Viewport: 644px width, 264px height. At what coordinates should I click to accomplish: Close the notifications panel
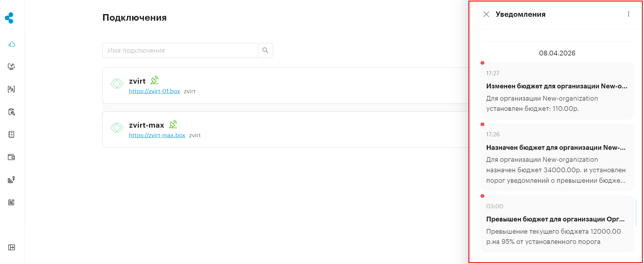(486, 14)
